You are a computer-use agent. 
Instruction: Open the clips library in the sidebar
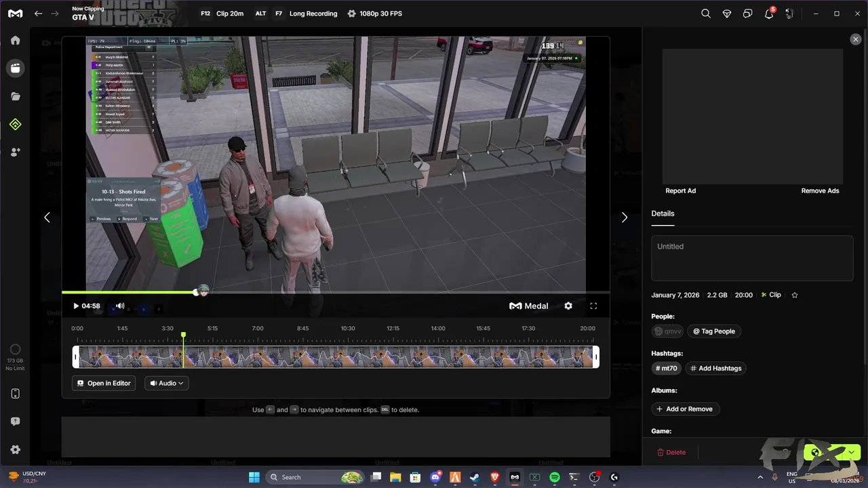(x=15, y=68)
